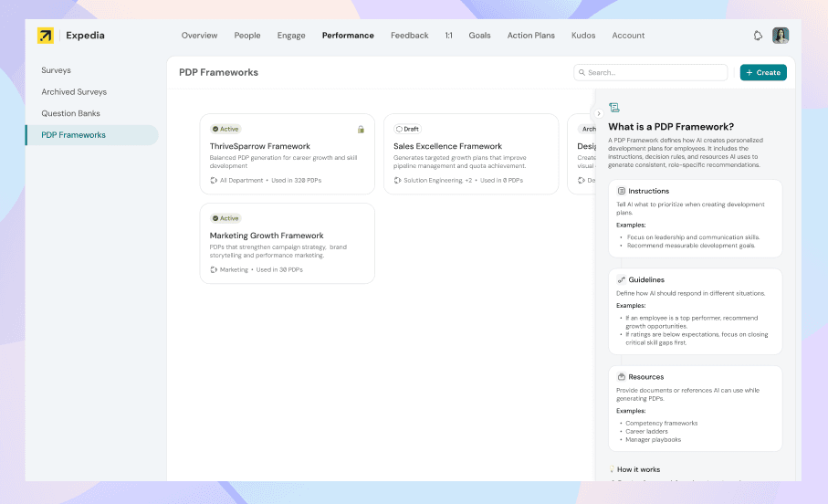Screen dimensions: 828x504
Task: Click 'Used in 0 PDPs' text
Action: 501,180
